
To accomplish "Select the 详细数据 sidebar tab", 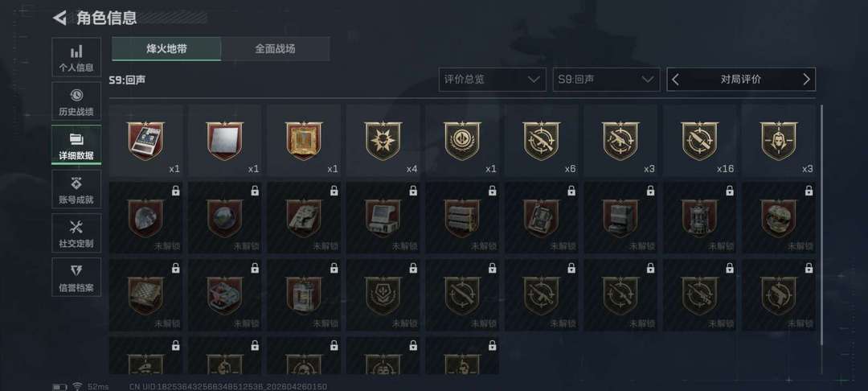I will point(76,145).
